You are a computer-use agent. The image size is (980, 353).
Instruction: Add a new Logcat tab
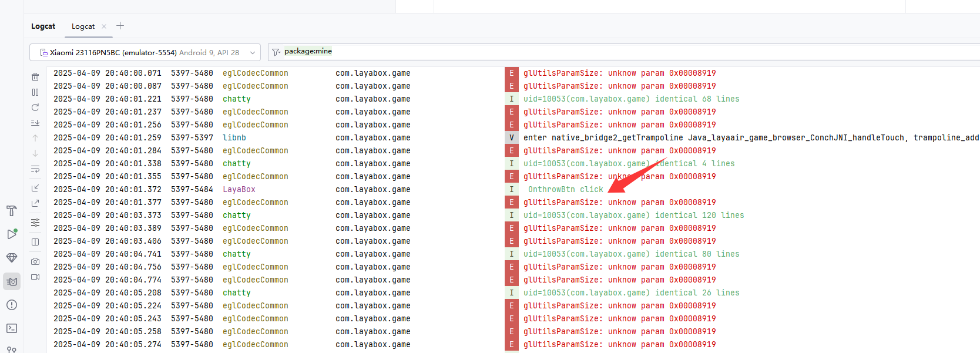coord(120,26)
